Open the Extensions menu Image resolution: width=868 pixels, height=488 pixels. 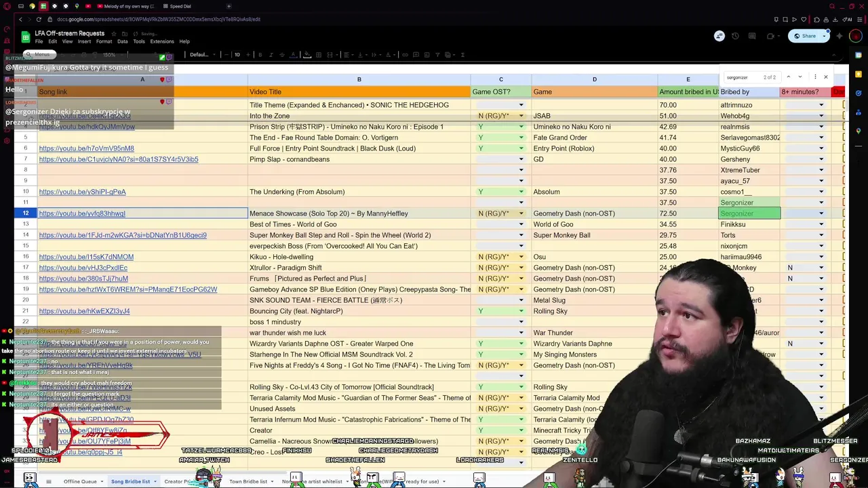(162, 41)
